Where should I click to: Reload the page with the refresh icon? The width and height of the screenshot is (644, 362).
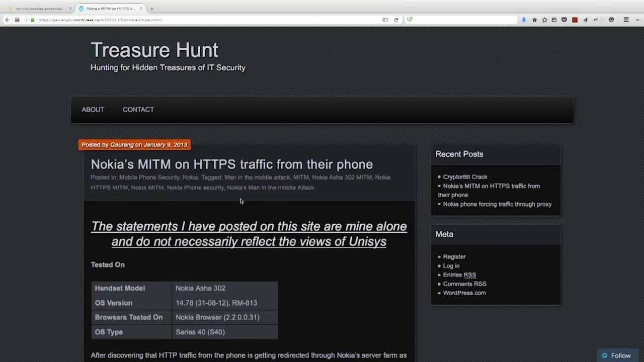pos(396,20)
